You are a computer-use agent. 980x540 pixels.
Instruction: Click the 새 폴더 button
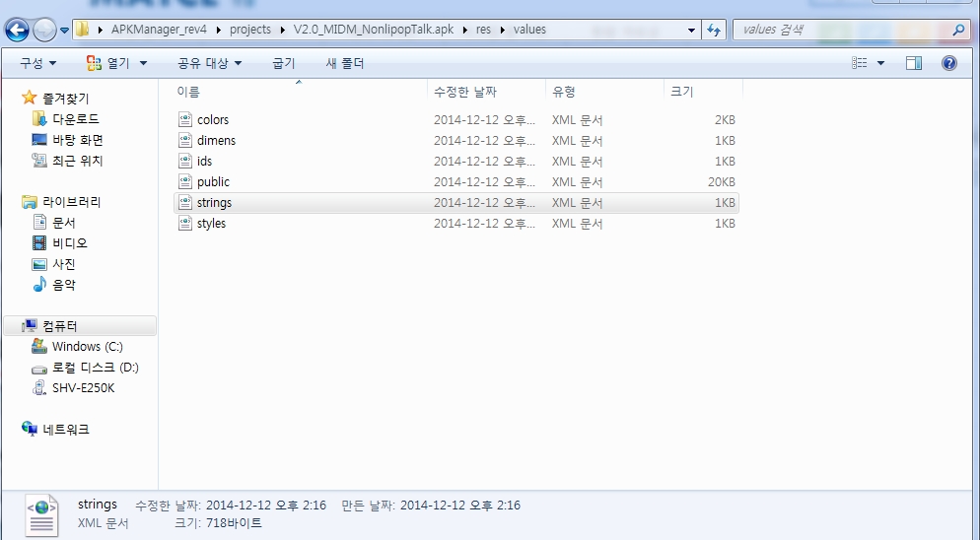tap(345, 63)
